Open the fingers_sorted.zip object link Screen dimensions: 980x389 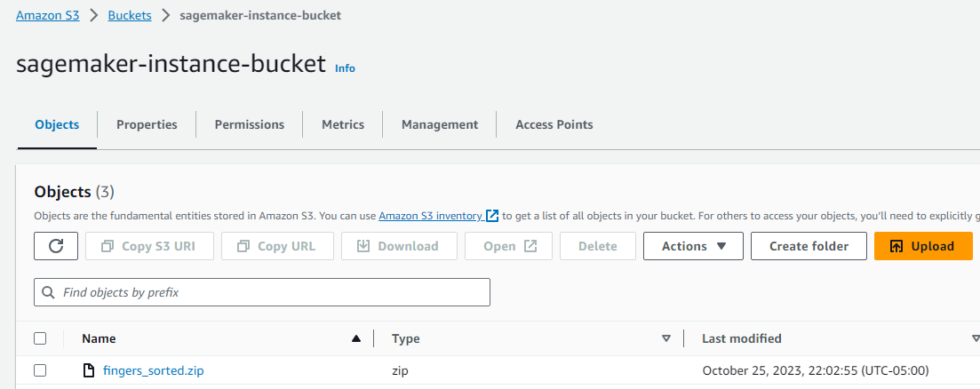(x=153, y=371)
